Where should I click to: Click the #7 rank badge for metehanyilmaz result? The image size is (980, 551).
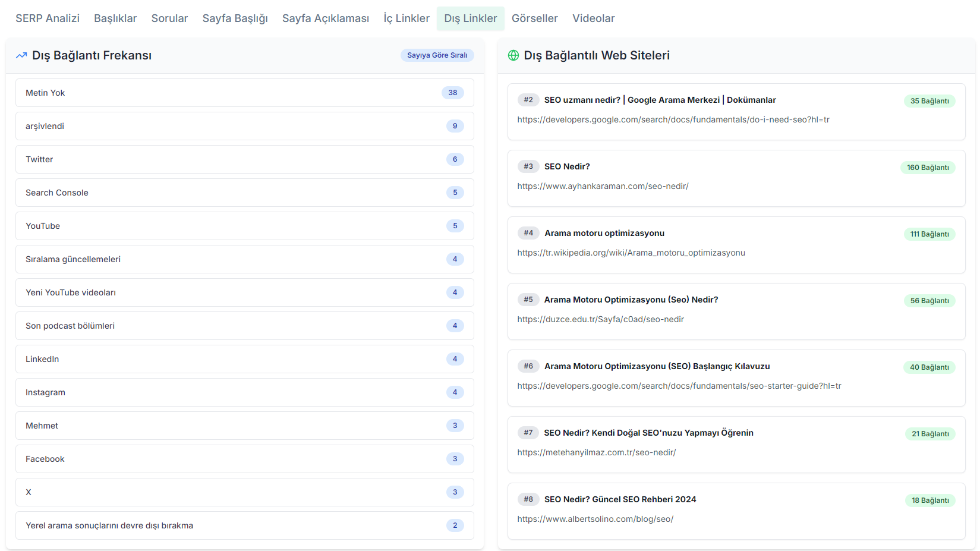click(x=528, y=433)
